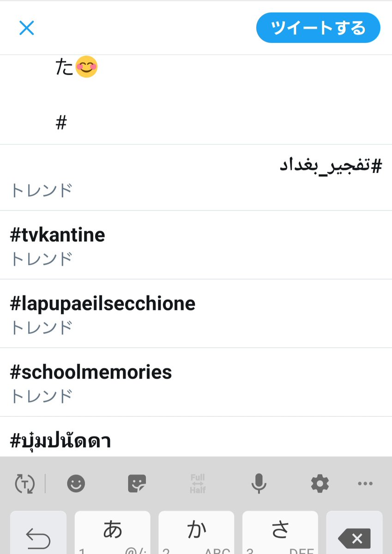Tap the か key on keyboard
392x554 pixels.
196,532
